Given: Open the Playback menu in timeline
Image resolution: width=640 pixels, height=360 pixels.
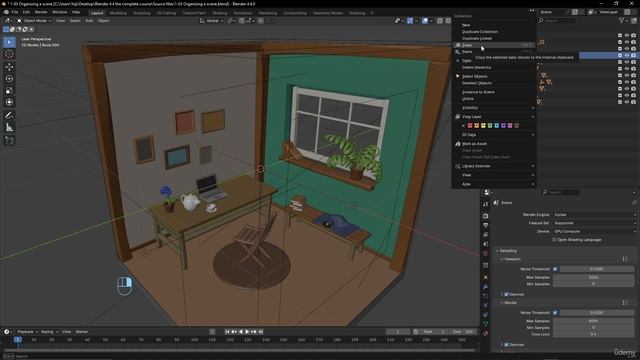Looking at the screenshot, I should click(27, 332).
